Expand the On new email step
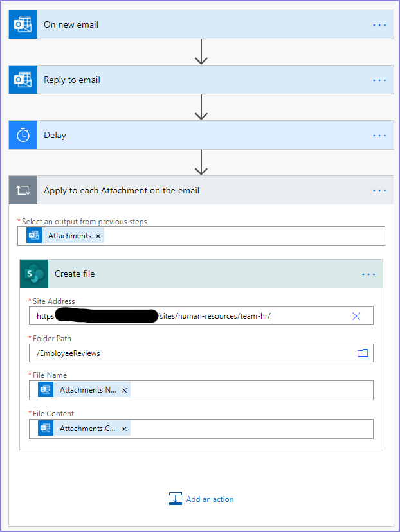Viewport: 400px width, 532px height. tap(193, 25)
